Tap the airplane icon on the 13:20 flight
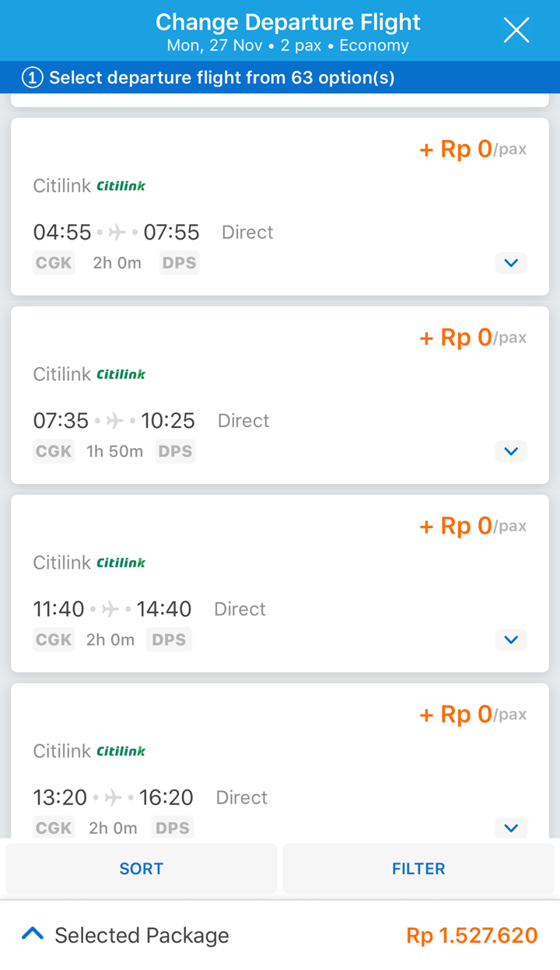The image size is (560, 970). click(114, 797)
